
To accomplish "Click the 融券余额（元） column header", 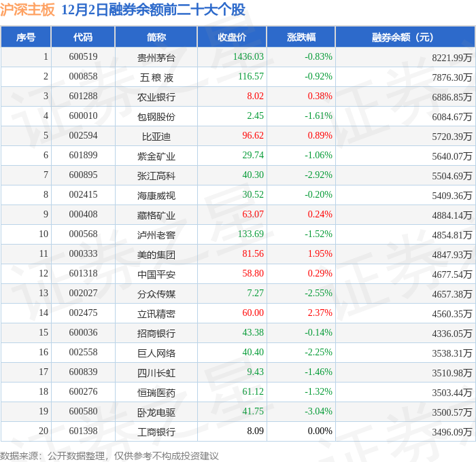I will click(x=405, y=37).
